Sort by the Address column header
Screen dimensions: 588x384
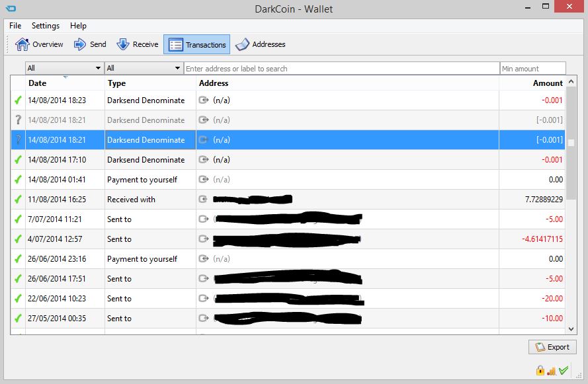click(x=347, y=83)
